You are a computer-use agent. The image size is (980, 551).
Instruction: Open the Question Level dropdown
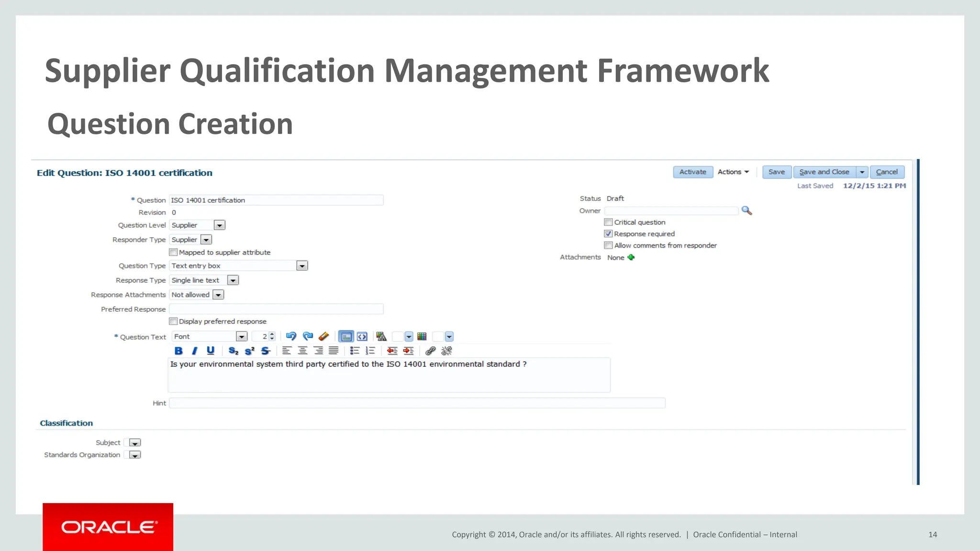220,225
